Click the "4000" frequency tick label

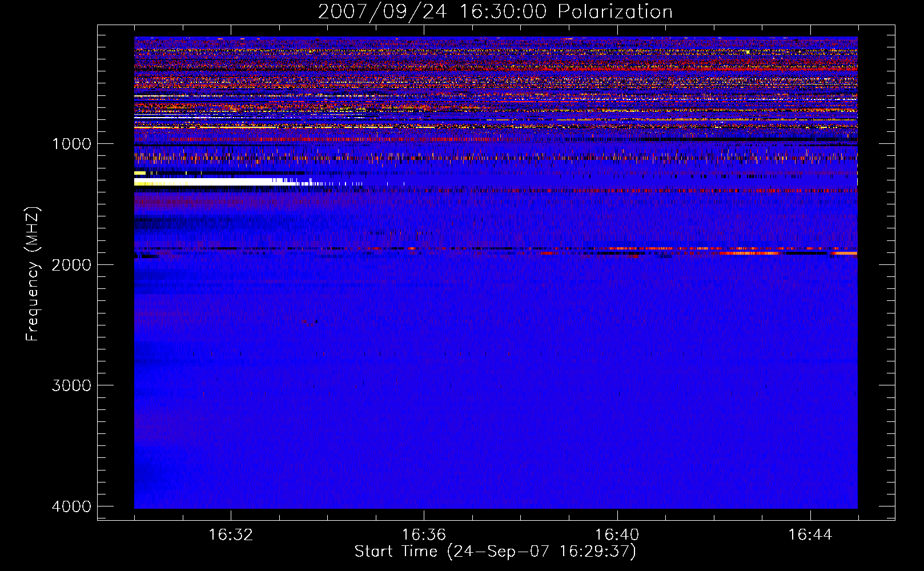(x=71, y=506)
